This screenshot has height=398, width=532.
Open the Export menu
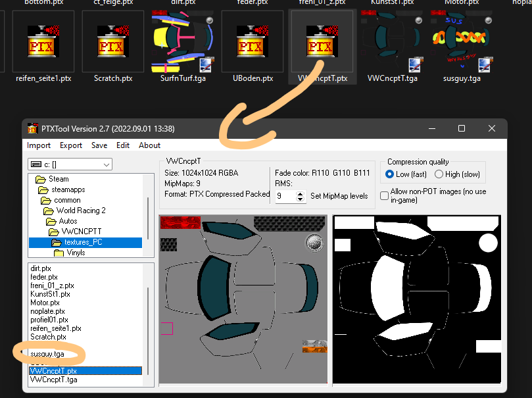[x=71, y=145]
